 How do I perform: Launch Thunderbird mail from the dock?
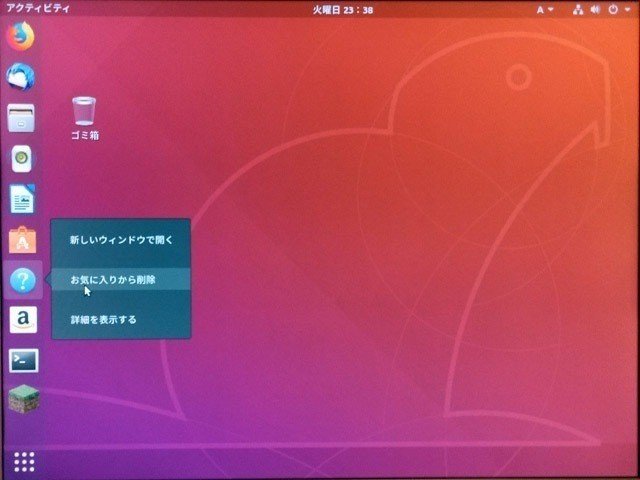[x=21, y=77]
